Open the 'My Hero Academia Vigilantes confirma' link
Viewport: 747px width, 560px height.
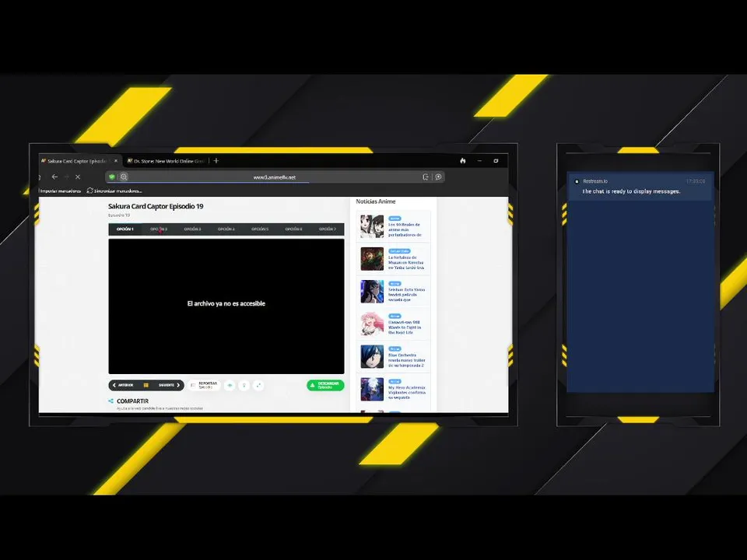click(407, 392)
